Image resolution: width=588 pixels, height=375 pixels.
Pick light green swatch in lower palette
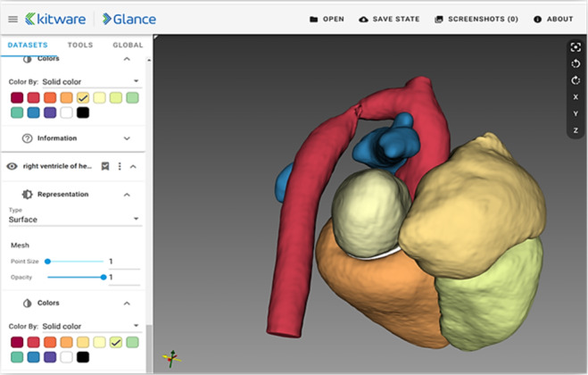click(x=132, y=342)
